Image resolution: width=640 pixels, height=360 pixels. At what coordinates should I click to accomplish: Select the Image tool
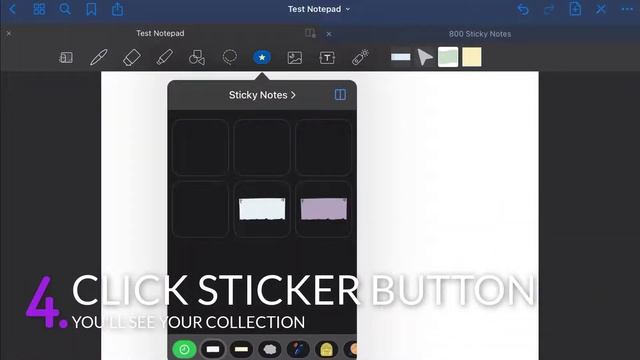pos(295,58)
